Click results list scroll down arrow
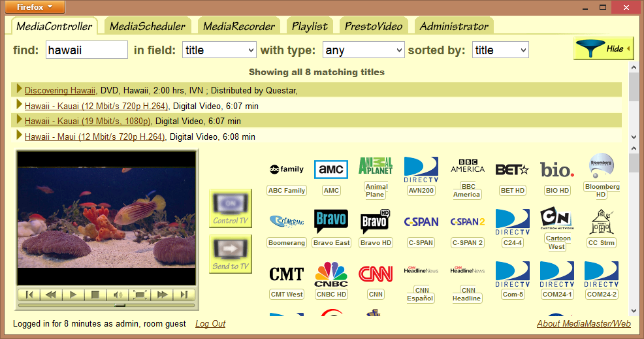This screenshot has width=644, height=339. click(x=634, y=137)
